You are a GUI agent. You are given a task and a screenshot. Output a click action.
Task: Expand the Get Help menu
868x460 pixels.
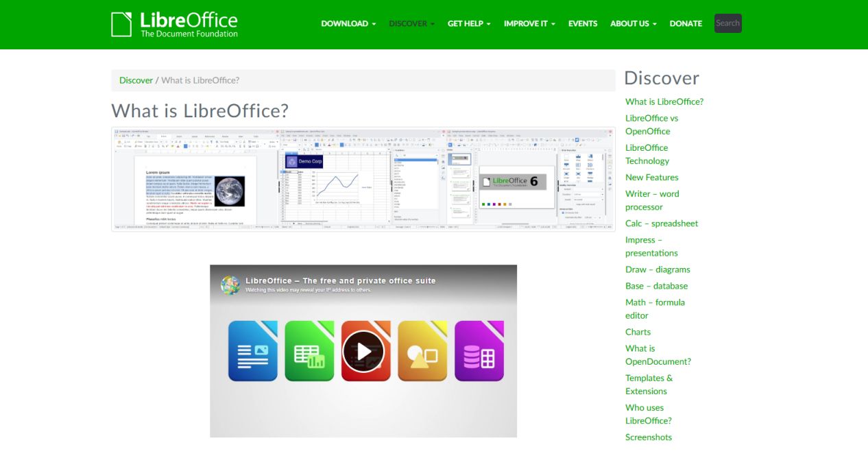pos(469,23)
